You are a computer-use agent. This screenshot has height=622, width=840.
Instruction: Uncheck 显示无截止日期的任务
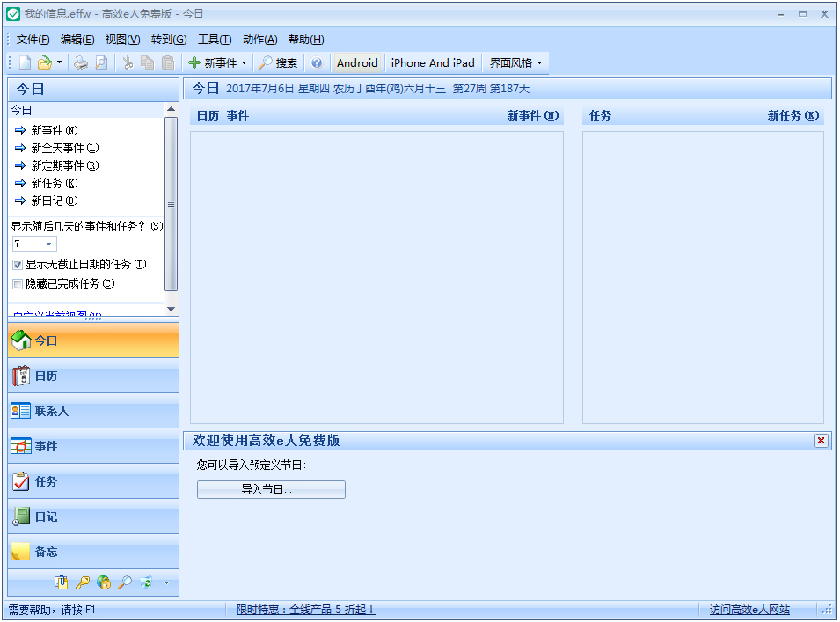[x=16, y=266]
